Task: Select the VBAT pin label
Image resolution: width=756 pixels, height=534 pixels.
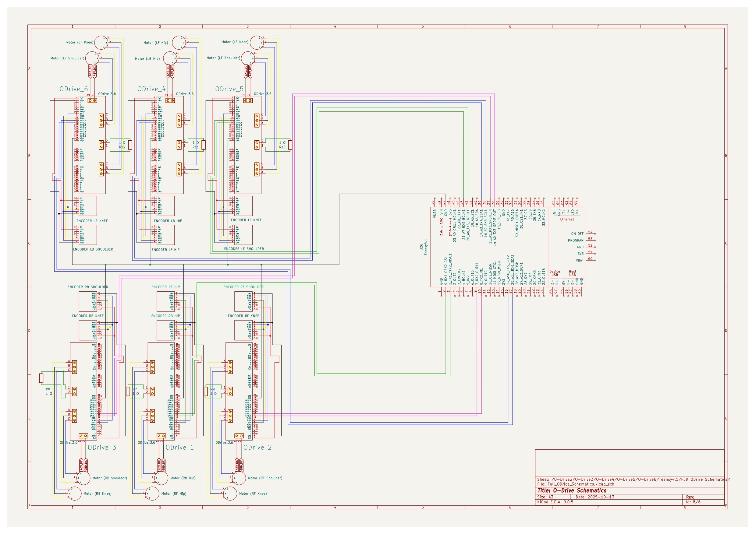Action: pyautogui.click(x=580, y=261)
